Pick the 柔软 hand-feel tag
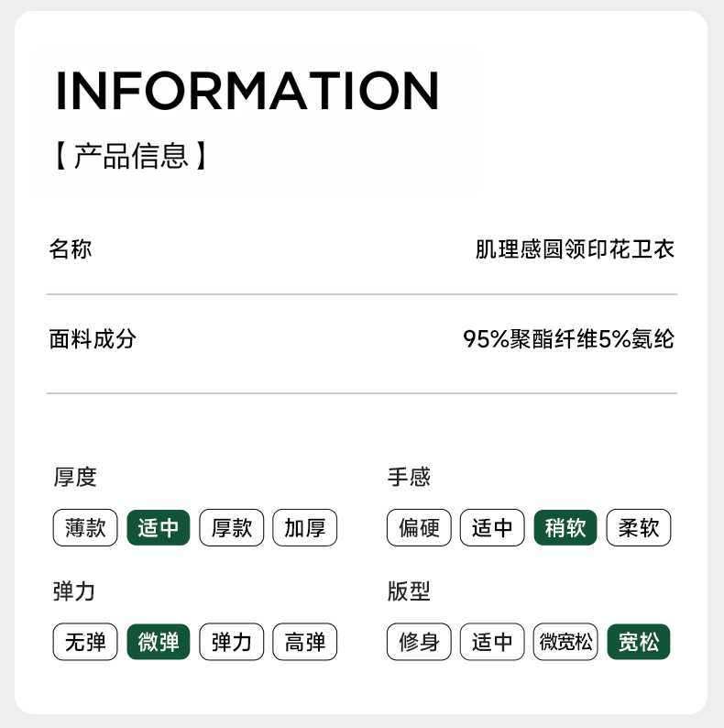This screenshot has width=724, height=728. [x=639, y=528]
